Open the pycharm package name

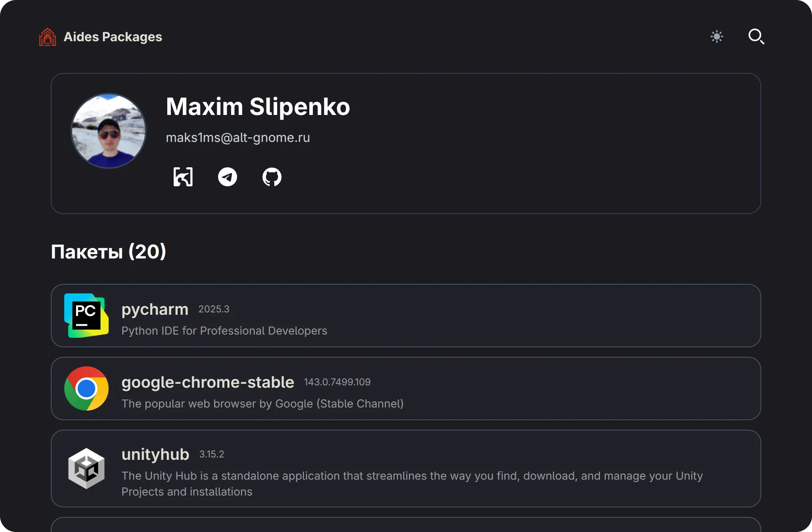(155, 309)
